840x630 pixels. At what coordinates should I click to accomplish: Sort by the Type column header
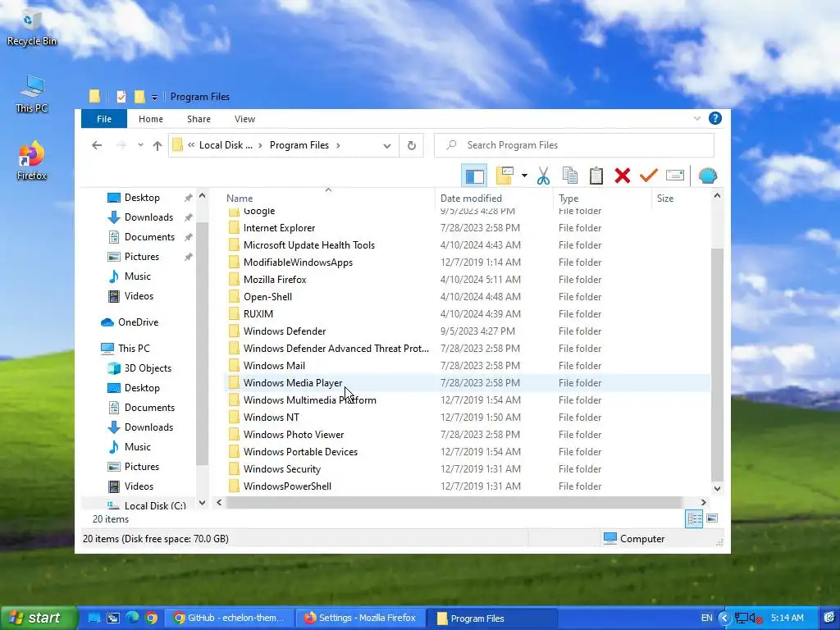(602, 199)
